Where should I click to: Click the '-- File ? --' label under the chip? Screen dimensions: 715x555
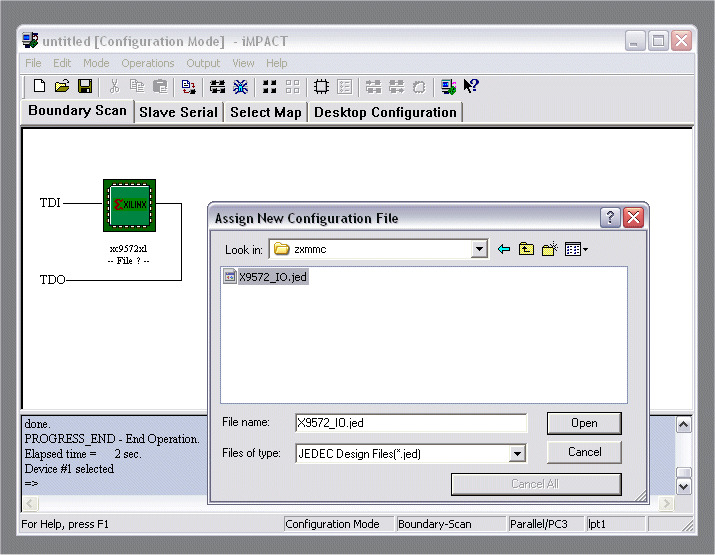click(x=128, y=261)
